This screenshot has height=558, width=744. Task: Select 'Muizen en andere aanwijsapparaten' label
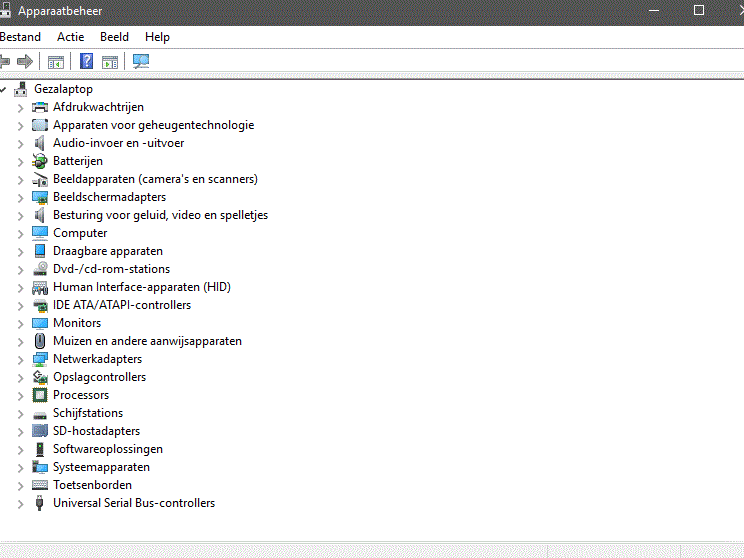click(148, 341)
